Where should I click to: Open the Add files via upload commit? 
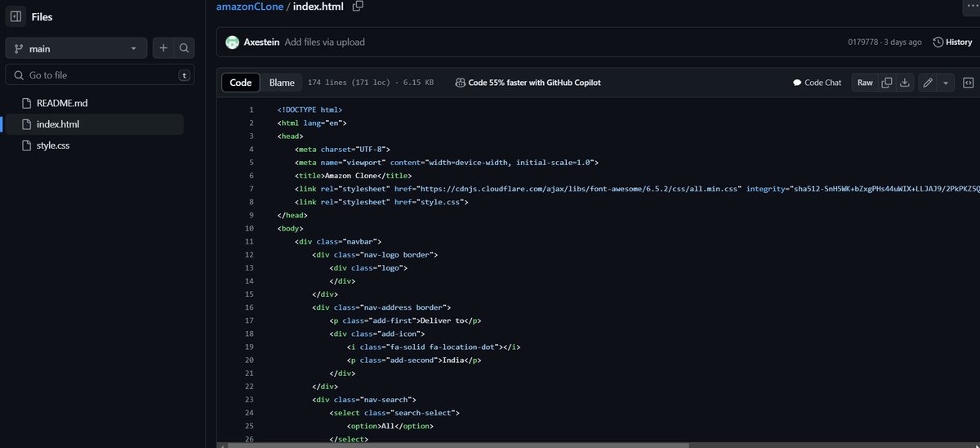pos(325,42)
